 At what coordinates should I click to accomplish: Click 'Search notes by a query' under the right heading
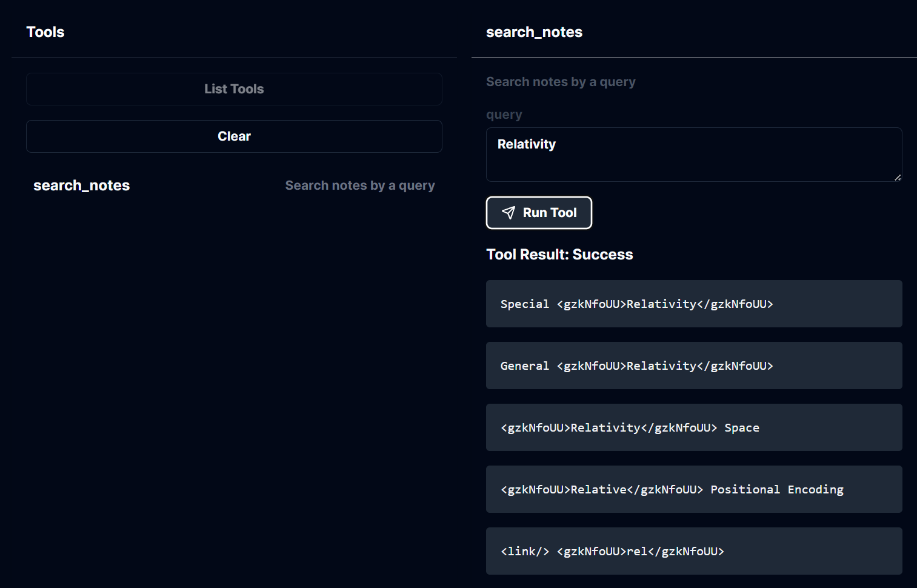561,82
